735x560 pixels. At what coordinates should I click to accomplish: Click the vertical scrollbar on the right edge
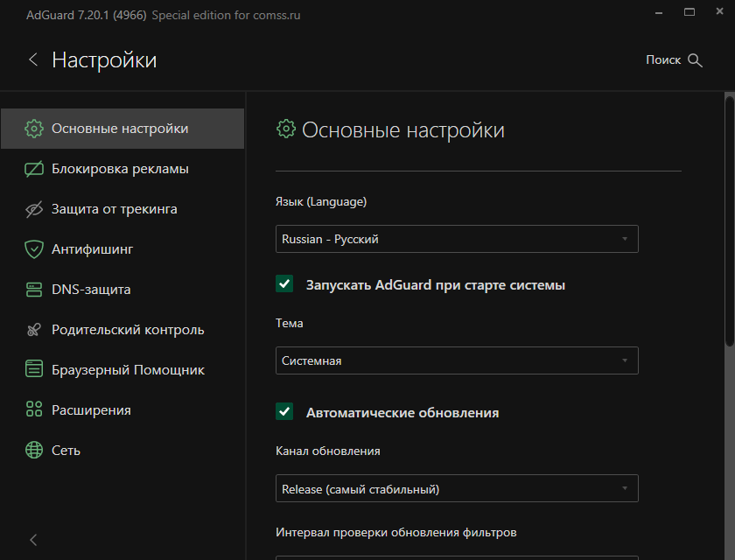[730, 219]
